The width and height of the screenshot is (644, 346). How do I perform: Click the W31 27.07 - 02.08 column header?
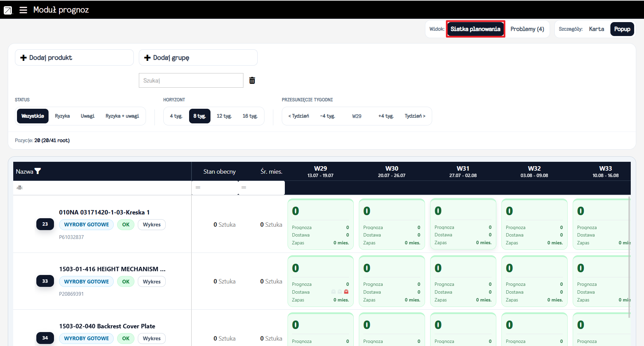(463, 172)
